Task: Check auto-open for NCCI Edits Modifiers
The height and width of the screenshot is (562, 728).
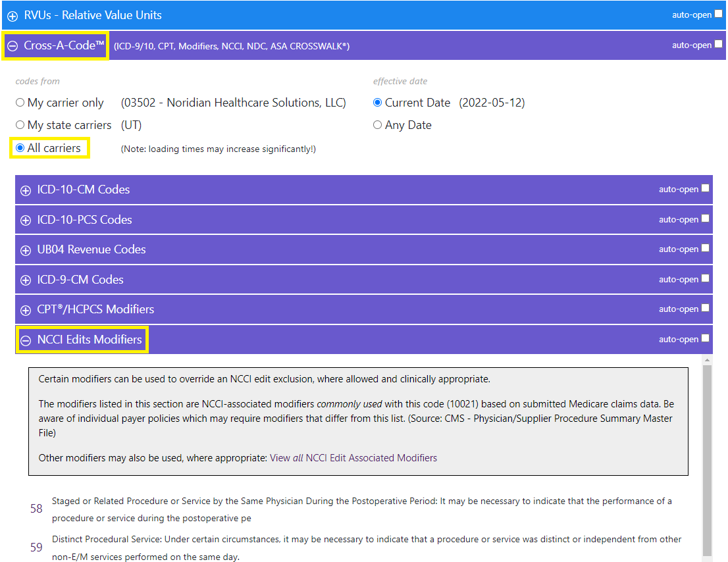Action: 705,338
